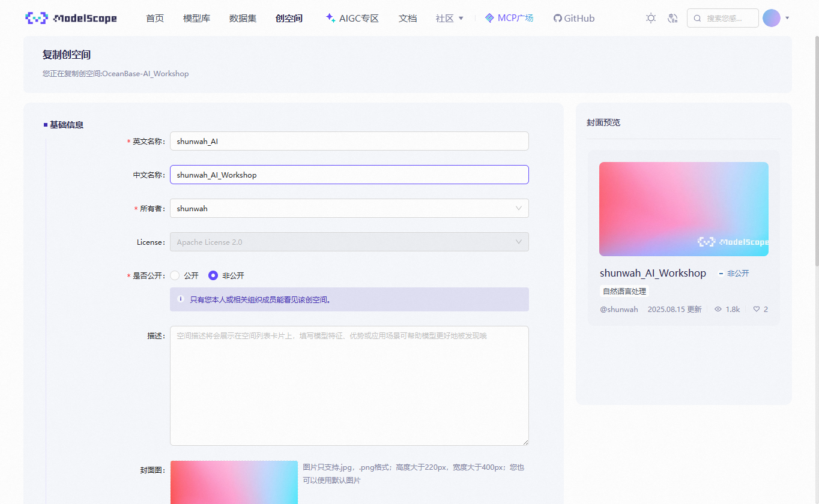
Task: Open the GitHub link text
Action: point(579,18)
